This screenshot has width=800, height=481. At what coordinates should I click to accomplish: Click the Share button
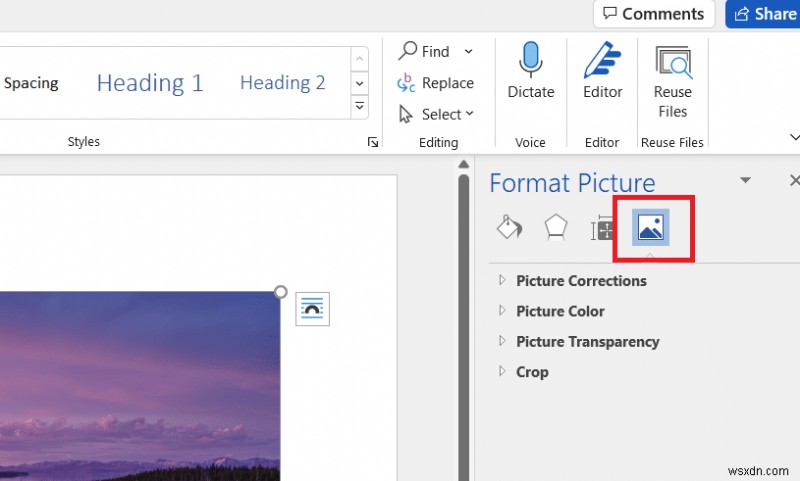pyautogui.click(x=764, y=14)
